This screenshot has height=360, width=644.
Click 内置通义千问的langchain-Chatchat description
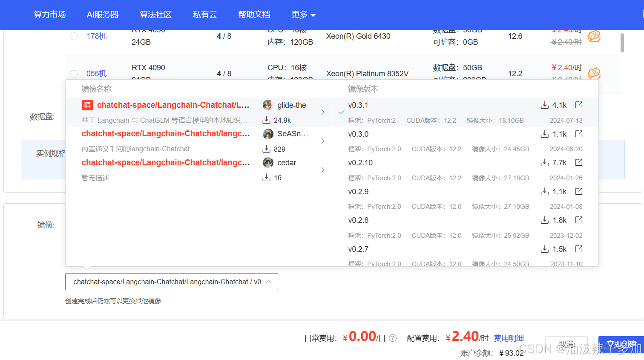[x=135, y=149]
